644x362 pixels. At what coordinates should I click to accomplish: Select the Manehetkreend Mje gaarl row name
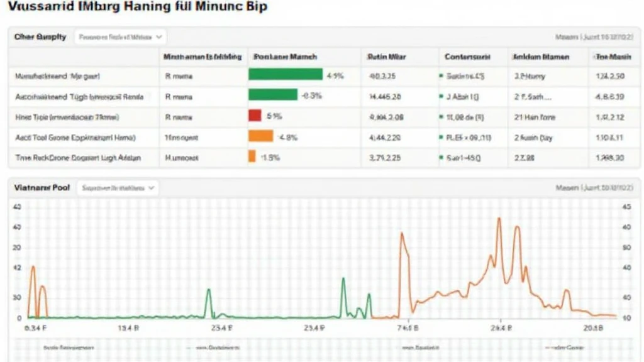[x=57, y=76]
